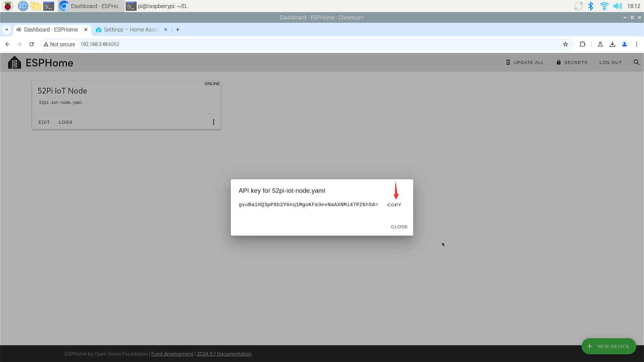Click the dialog title API key for 52pi-iot-node.yaml

point(282,191)
